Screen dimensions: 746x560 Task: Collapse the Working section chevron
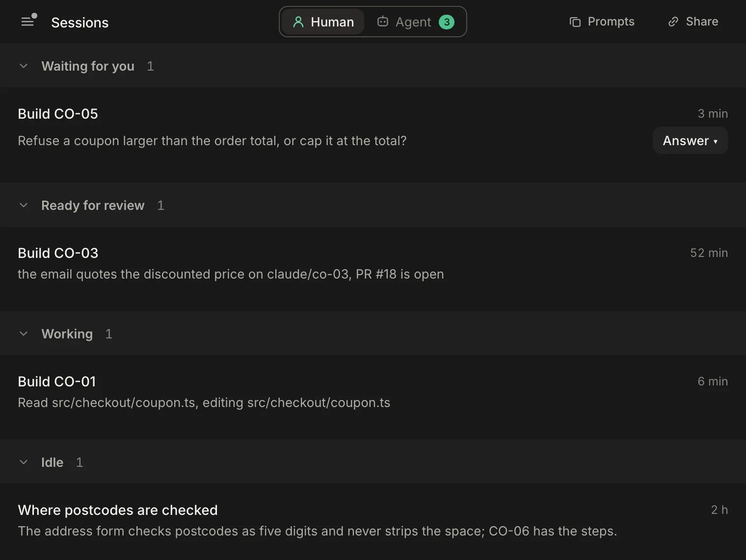pos(24,334)
